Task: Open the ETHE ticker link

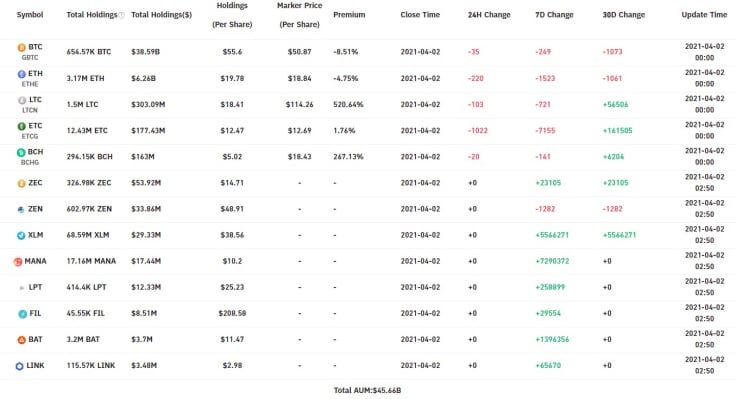Action: tap(30, 84)
